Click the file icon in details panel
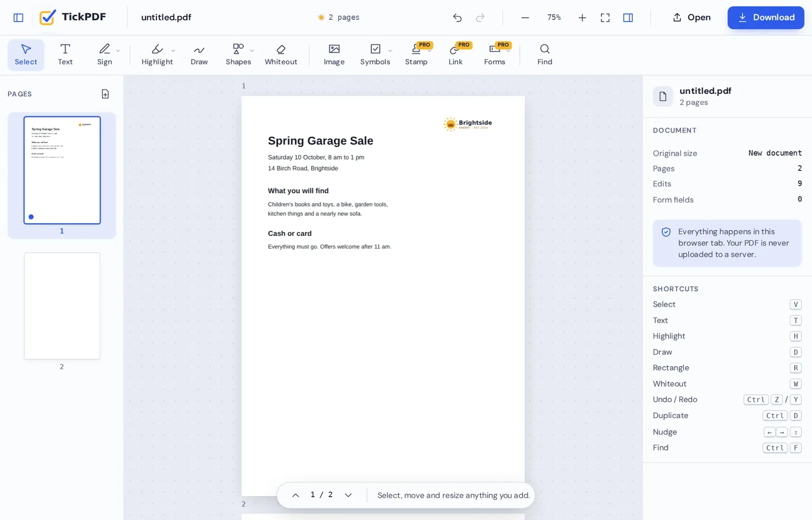Image resolution: width=812 pixels, height=520 pixels. tap(663, 96)
